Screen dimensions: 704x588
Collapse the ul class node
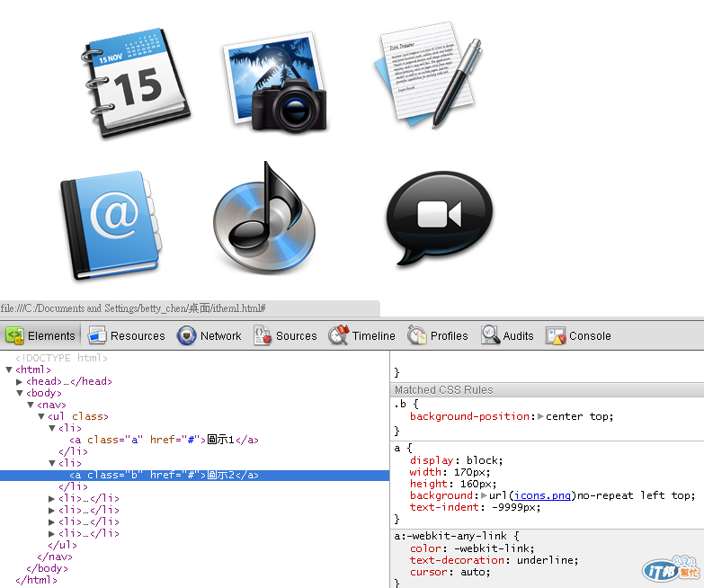(x=41, y=416)
